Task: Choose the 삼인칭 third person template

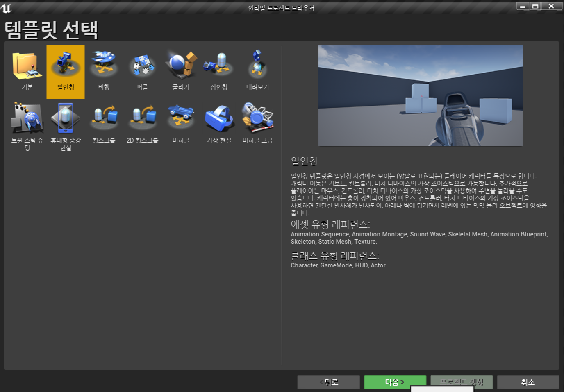Action: tap(219, 72)
